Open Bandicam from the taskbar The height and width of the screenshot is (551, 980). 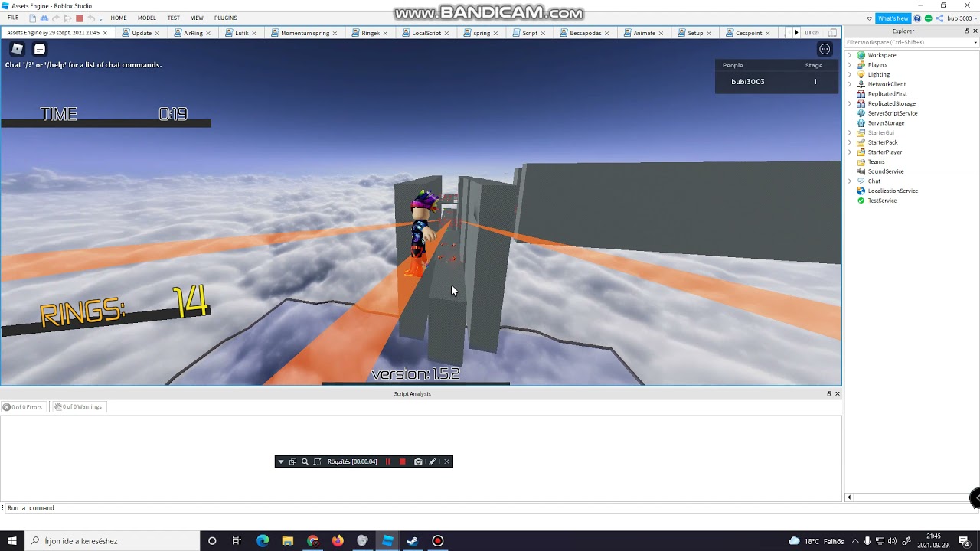[437, 541]
